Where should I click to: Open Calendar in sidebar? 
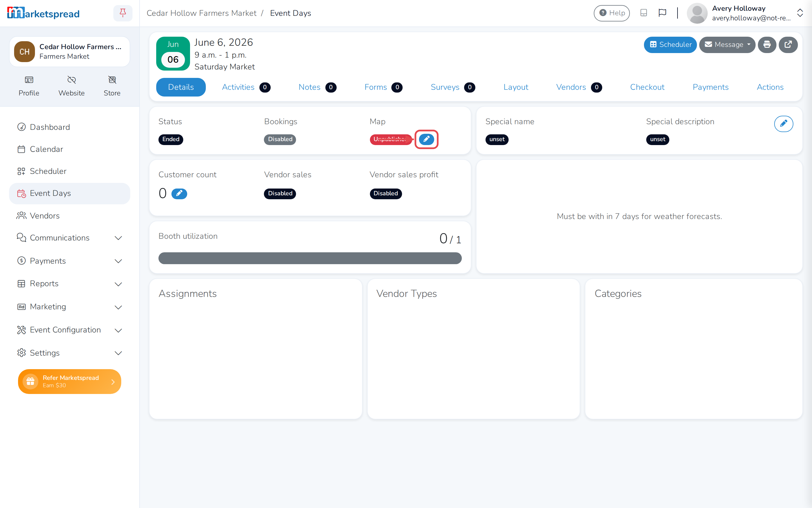click(69, 149)
